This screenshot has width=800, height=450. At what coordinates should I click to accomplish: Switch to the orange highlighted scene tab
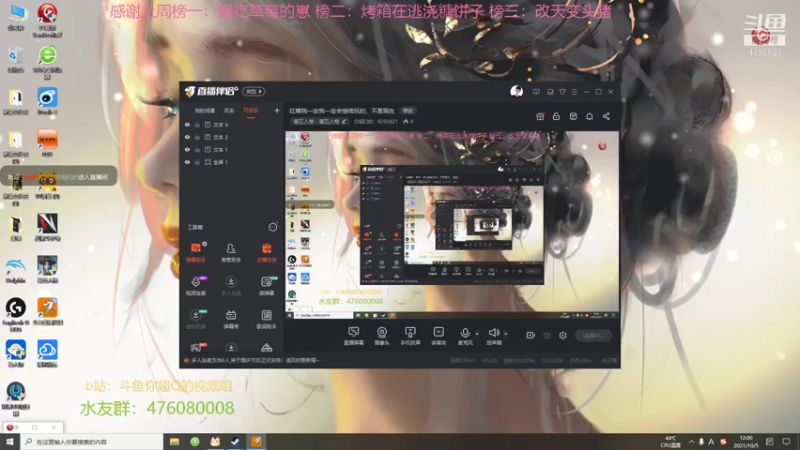(251, 111)
